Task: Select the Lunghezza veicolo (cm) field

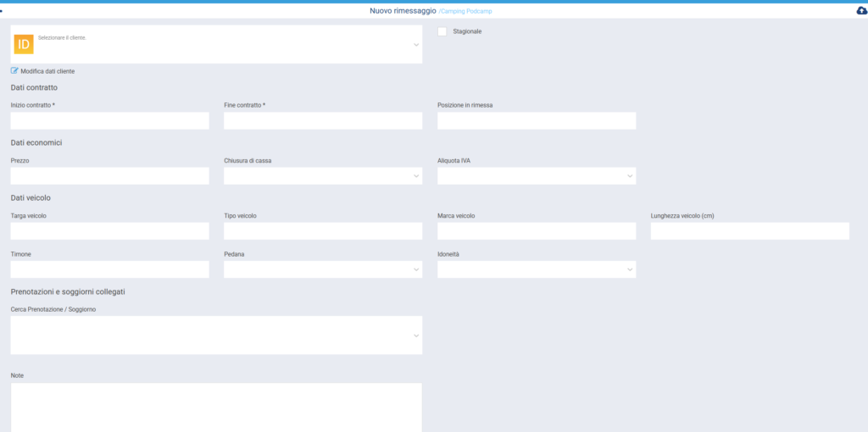Action: (749, 231)
